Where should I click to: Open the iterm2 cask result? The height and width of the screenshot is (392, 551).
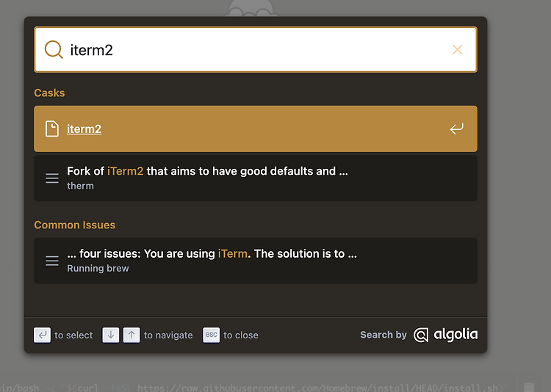[x=256, y=129]
